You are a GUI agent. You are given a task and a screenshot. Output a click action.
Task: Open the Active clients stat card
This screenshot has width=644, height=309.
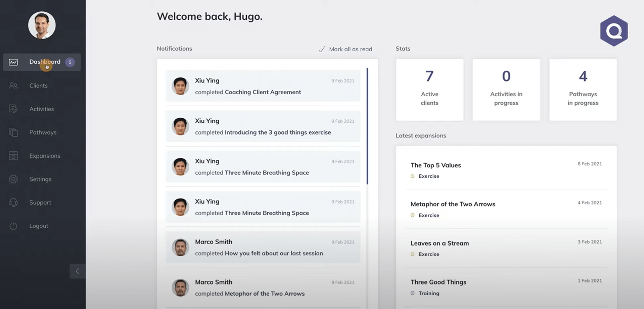click(x=430, y=90)
